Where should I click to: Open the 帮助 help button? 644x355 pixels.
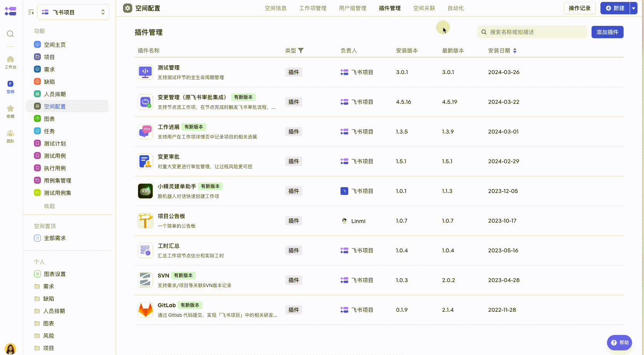tap(619, 343)
